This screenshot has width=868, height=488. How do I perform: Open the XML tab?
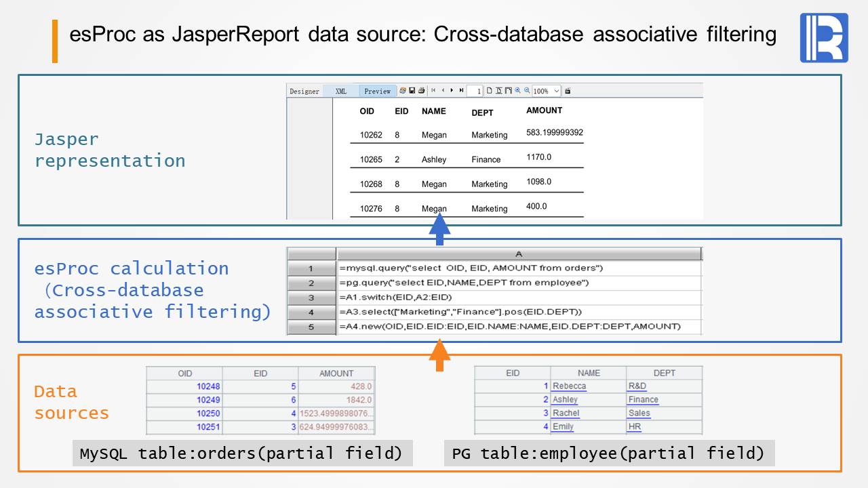340,91
